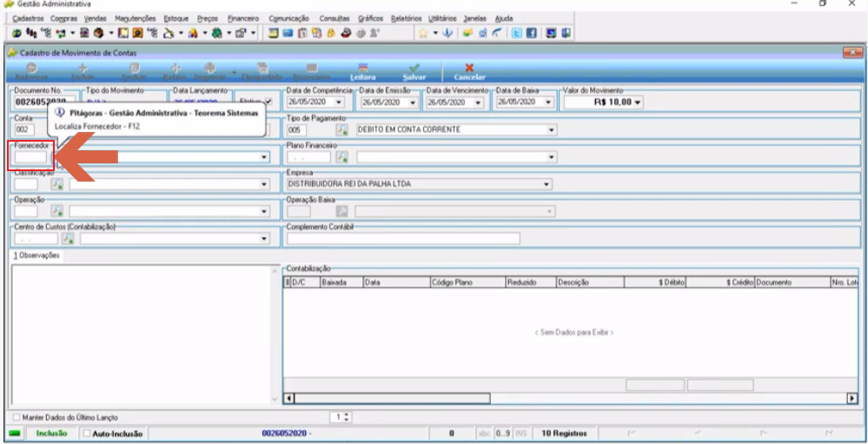Click the Leitora toolbar button
Viewport: 868px width, 444px height.
[363, 71]
